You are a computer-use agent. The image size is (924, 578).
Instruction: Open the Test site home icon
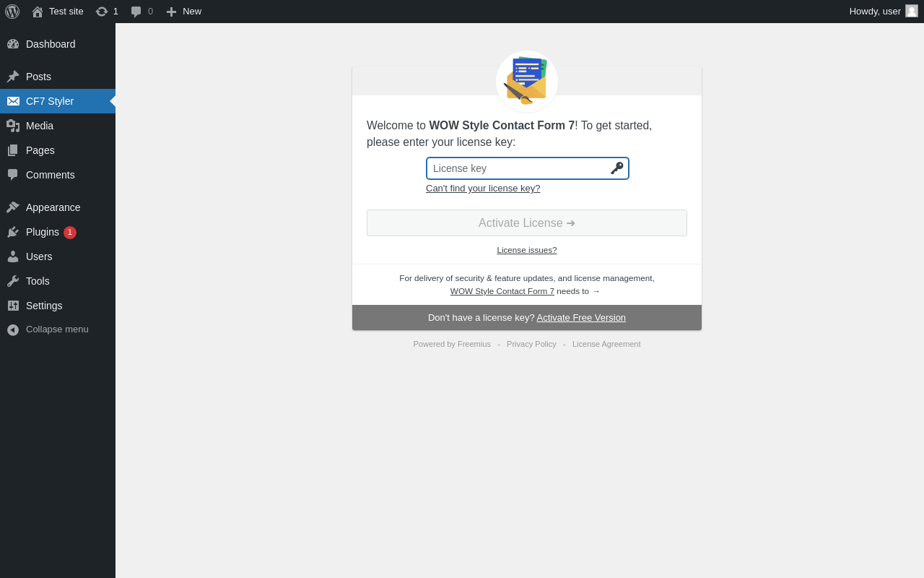[x=38, y=12]
